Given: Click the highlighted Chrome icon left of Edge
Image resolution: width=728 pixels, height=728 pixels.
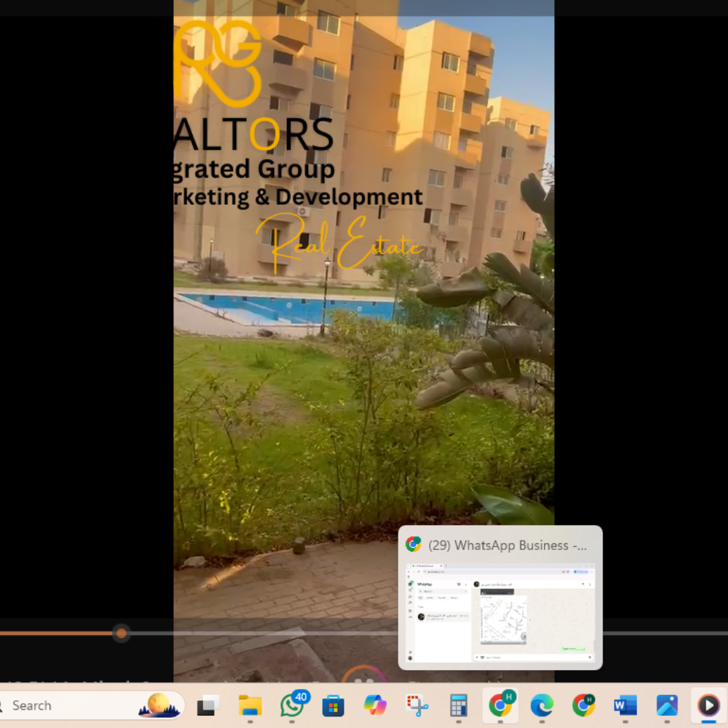Looking at the screenshot, I should coord(500,706).
